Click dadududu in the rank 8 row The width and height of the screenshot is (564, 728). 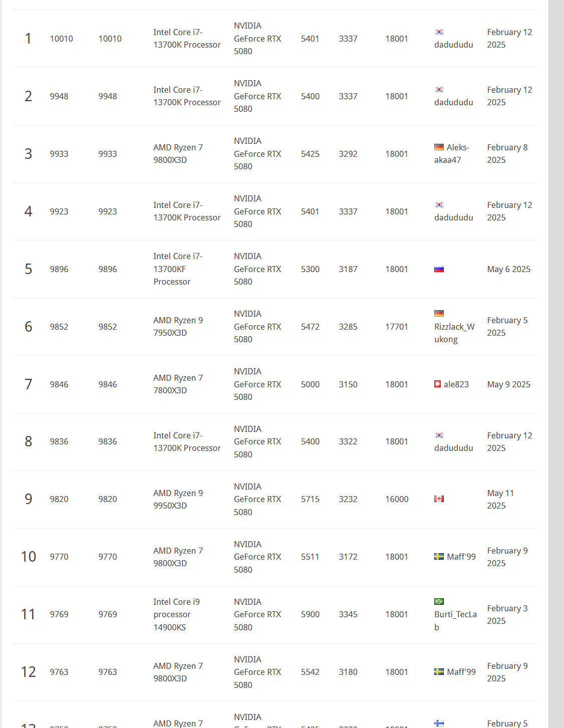click(x=453, y=448)
